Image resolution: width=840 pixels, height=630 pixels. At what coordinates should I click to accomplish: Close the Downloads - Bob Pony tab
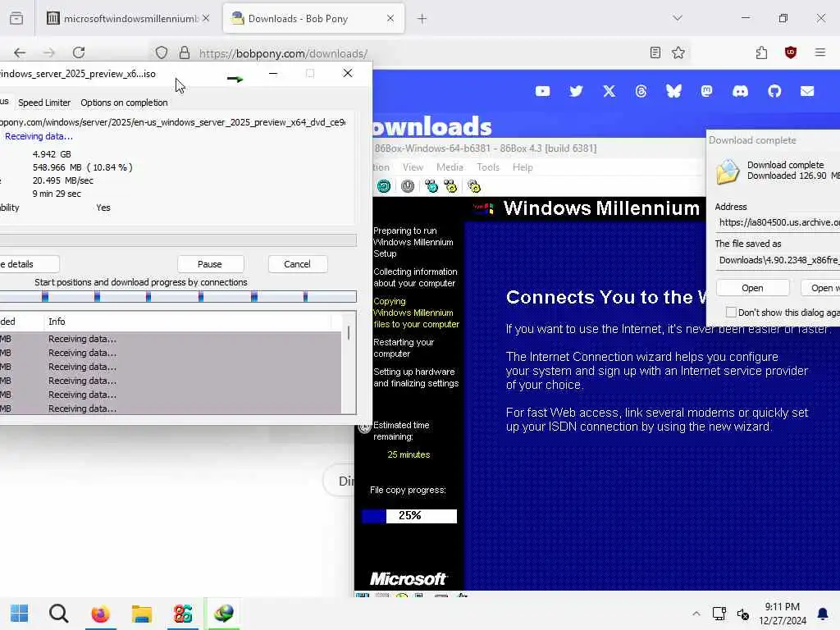tap(390, 18)
